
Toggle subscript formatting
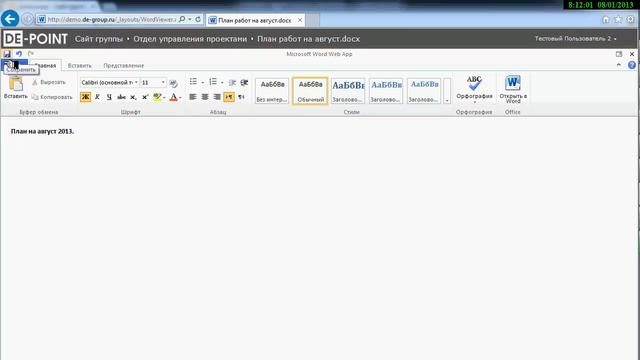click(x=133, y=97)
